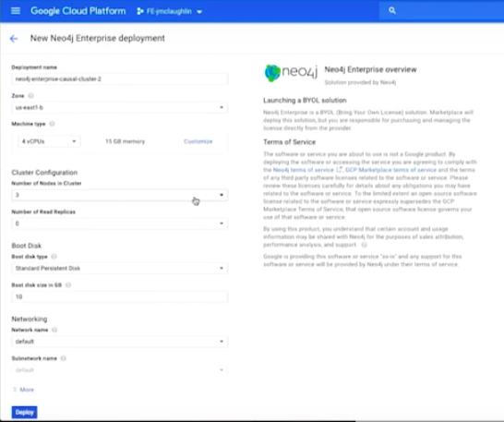
Task: Click the search bar field
Action: (x=441, y=11)
